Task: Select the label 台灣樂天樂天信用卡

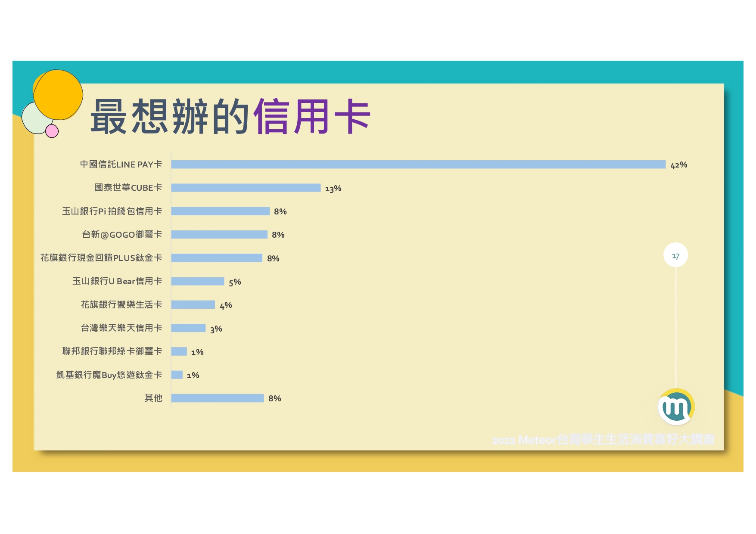Action: click(121, 328)
